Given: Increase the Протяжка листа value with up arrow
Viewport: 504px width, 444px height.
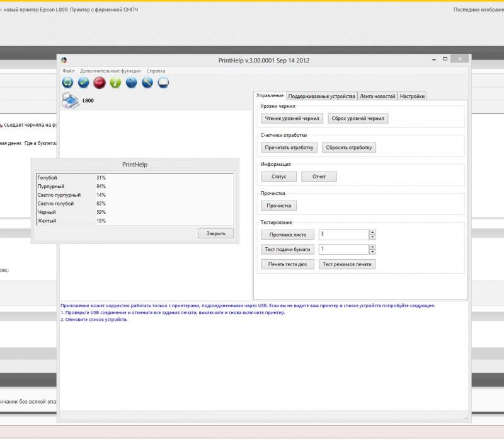Looking at the screenshot, I should [x=372, y=232].
